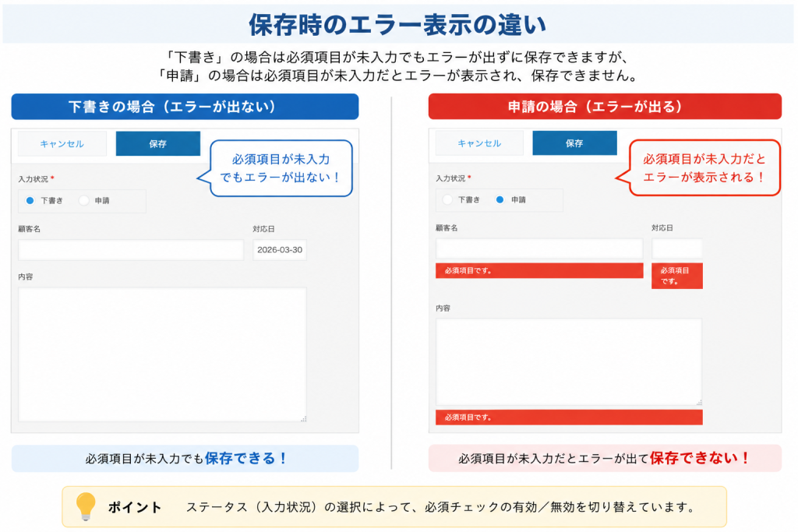Click the 必須項目です。 error under 対応日
The height and width of the screenshot is (532, 798).
(677, 276)
